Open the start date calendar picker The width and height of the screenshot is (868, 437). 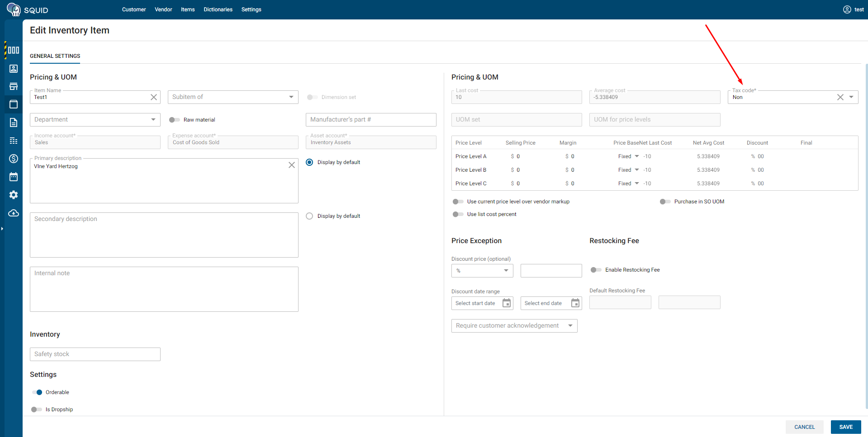[x=507, y=303]
